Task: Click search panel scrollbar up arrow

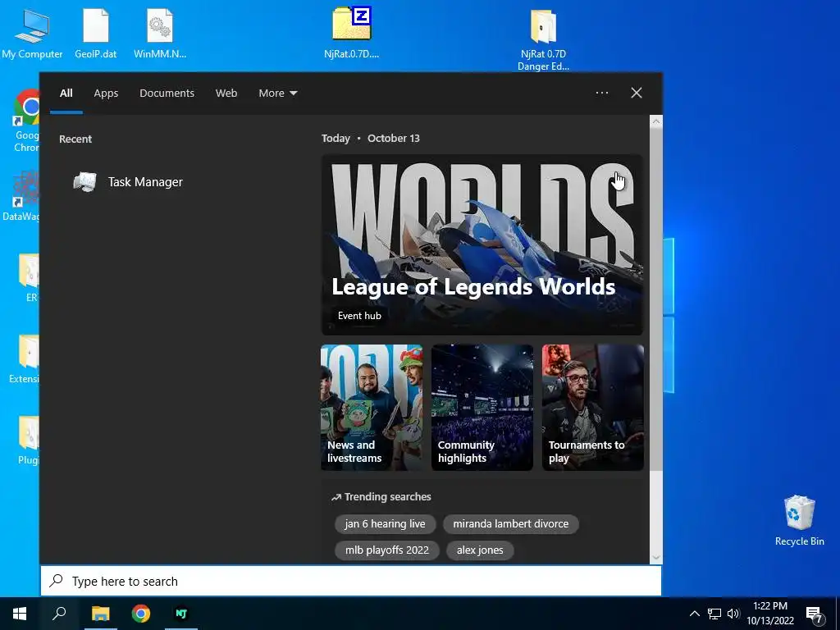Action: 656,121
